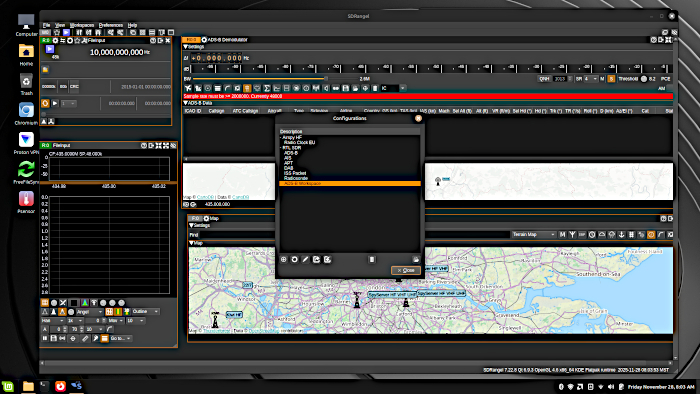Open the File menu
Image resolution: width=700 pixels, height=394 pixels.
[x=46, y=25]
